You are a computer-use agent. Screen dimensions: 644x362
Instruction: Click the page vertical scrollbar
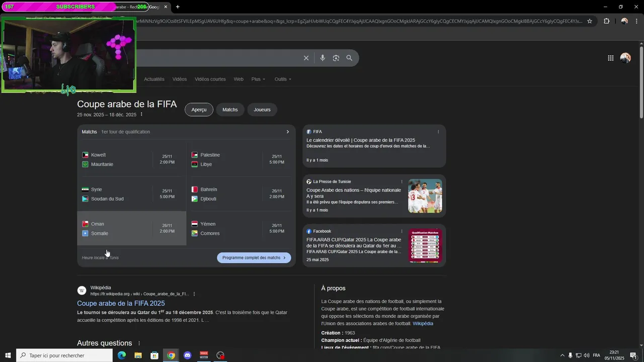point(641,83)
